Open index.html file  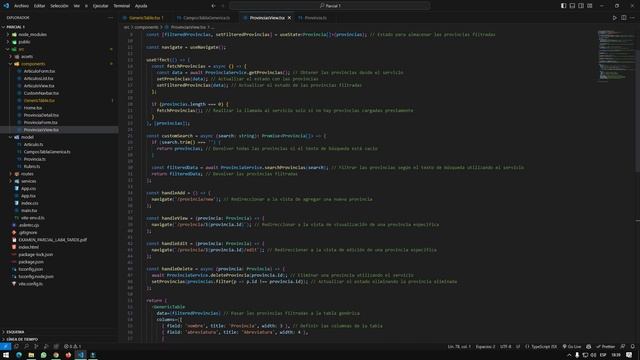[29, 247]
